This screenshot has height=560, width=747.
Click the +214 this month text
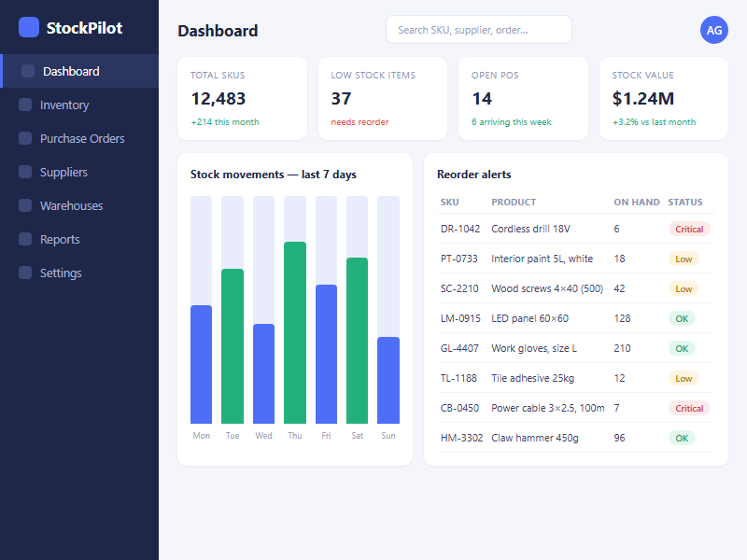[225, 122]
